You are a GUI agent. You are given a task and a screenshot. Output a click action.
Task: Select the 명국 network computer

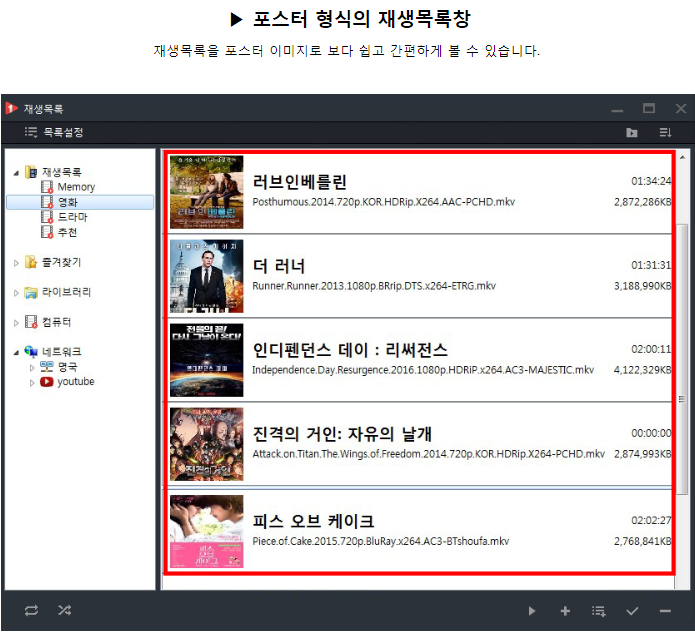(67, 367)
